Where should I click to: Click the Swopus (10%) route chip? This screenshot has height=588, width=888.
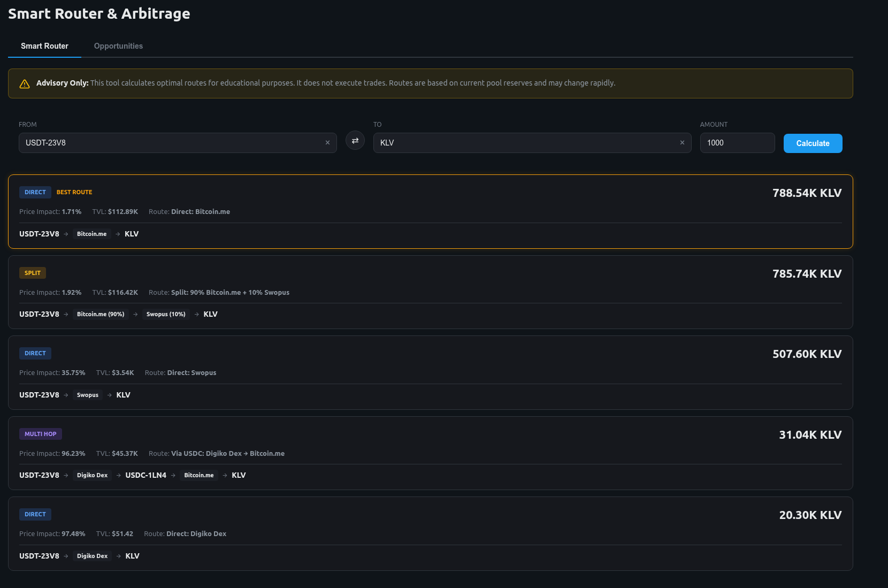click(x=166, y=314)
